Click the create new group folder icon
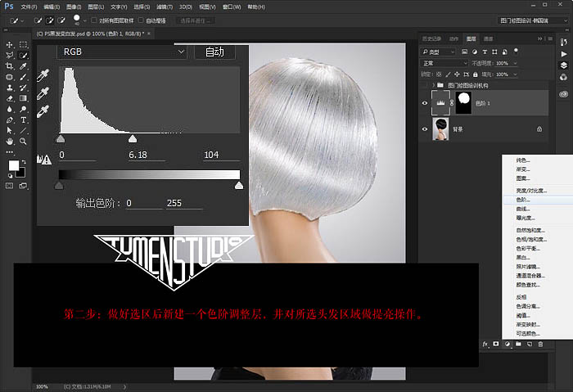This screenshot has height=392, width=573. 518,345
